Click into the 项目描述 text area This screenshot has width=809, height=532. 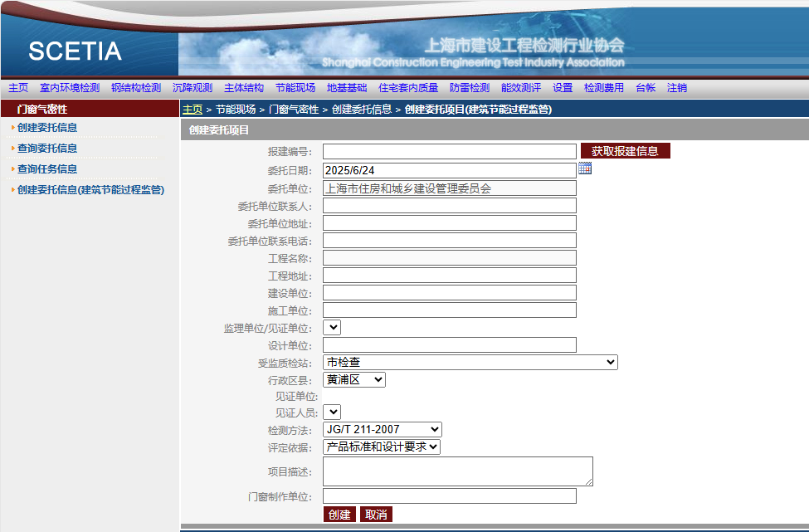[457, 471]
